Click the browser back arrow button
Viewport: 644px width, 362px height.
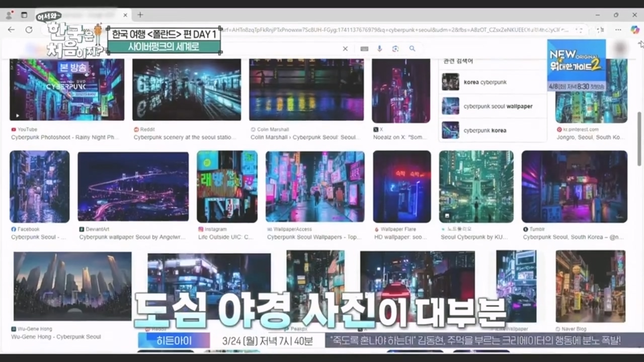[11, 30]
